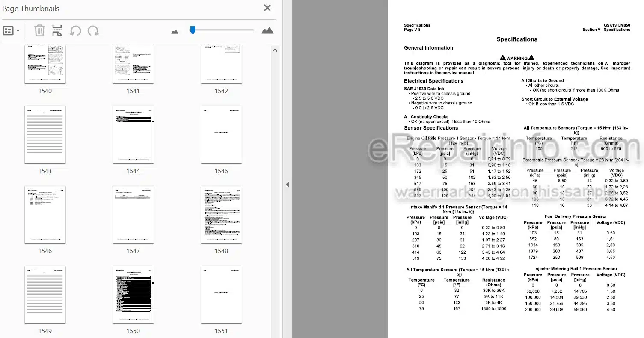Click the '30K to 36K' resistance value
644x338 pixels.
click(493, 291)
